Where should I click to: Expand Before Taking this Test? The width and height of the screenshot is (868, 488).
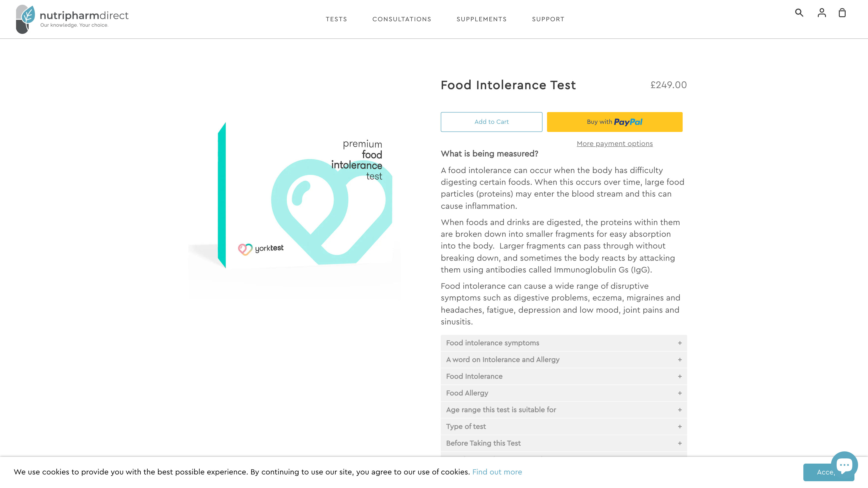click(563, 443)
